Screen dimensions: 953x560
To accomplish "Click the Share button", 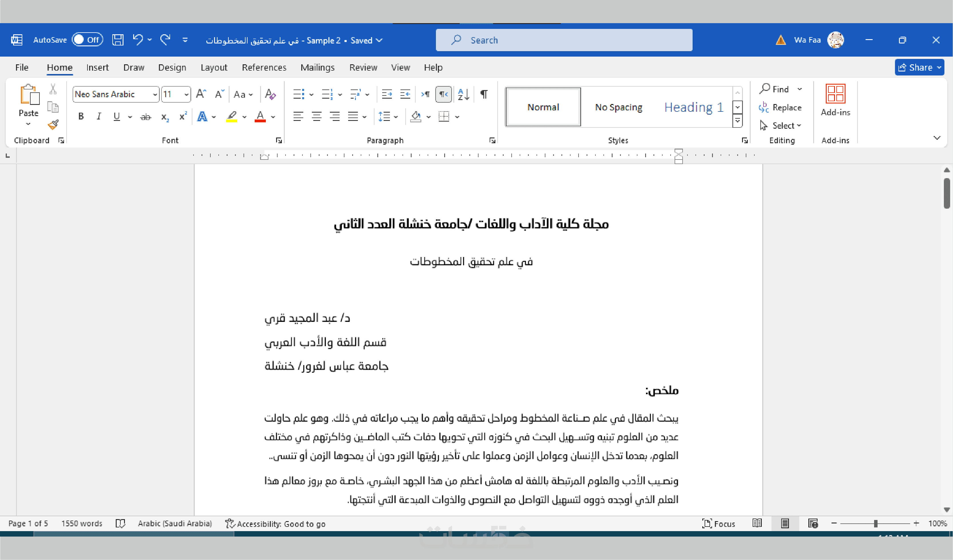I will click(x=915, y=68).
